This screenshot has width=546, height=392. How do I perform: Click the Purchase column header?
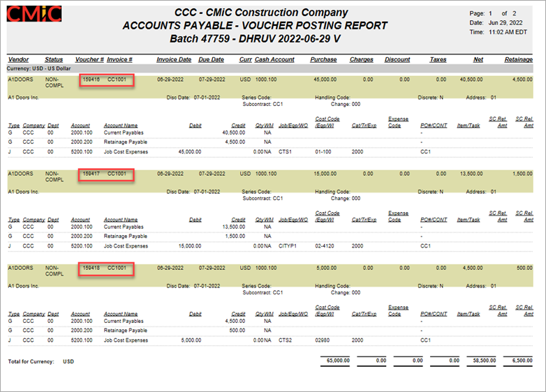[x=323, y=59]
